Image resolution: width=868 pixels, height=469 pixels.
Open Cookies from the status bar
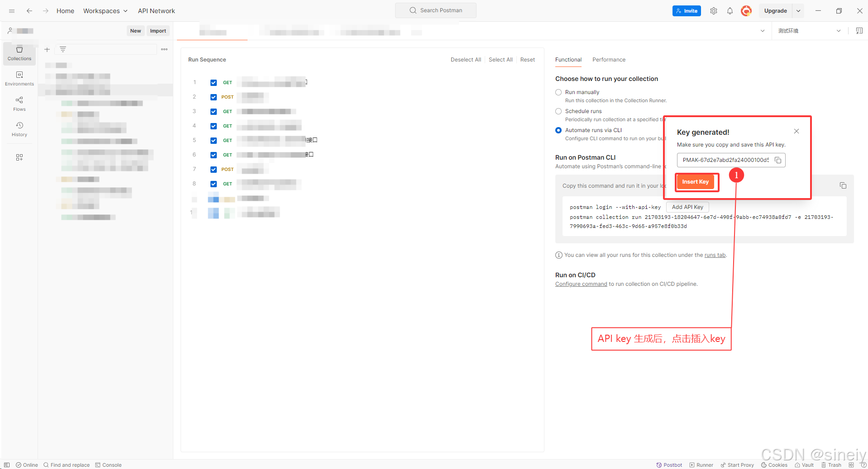click(774, 465)
